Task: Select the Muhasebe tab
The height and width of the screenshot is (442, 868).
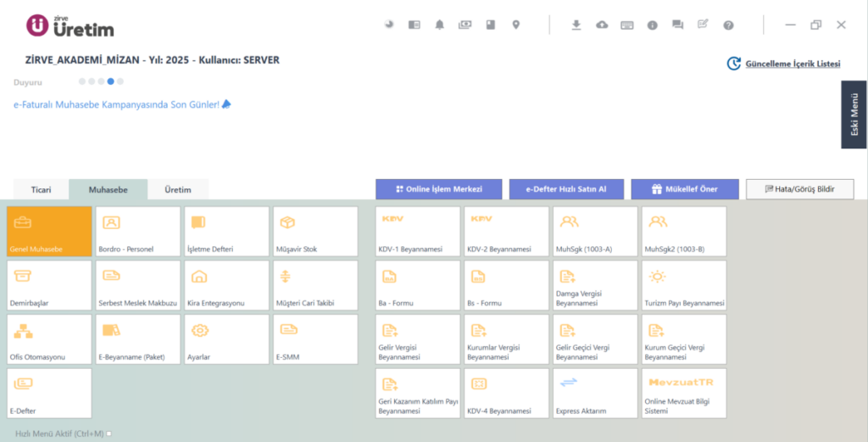Action: point(108,189)
